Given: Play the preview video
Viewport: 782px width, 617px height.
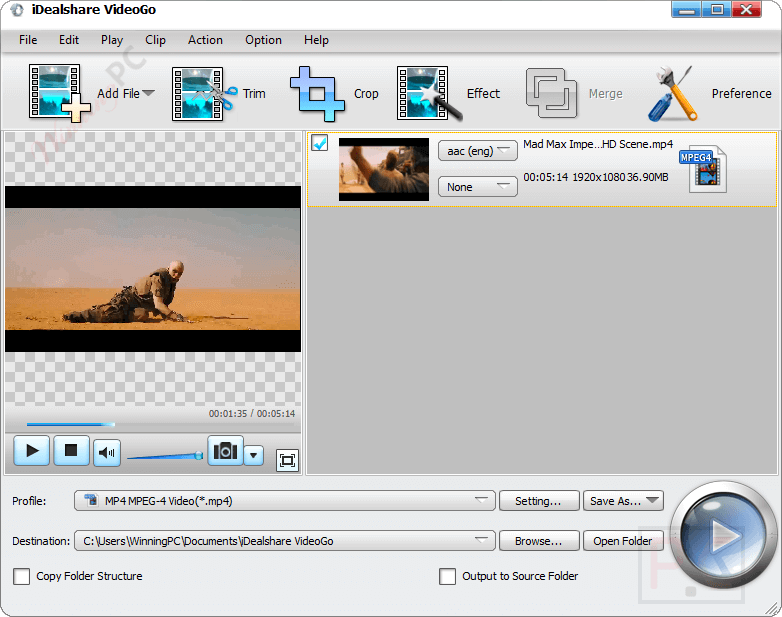Looking at the screenshot, I should point(31,451).
